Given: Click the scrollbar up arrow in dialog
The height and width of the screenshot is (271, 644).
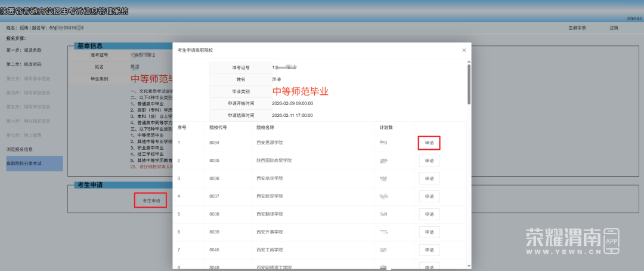Looking at the screenshot, I should [x=468, y=61].
